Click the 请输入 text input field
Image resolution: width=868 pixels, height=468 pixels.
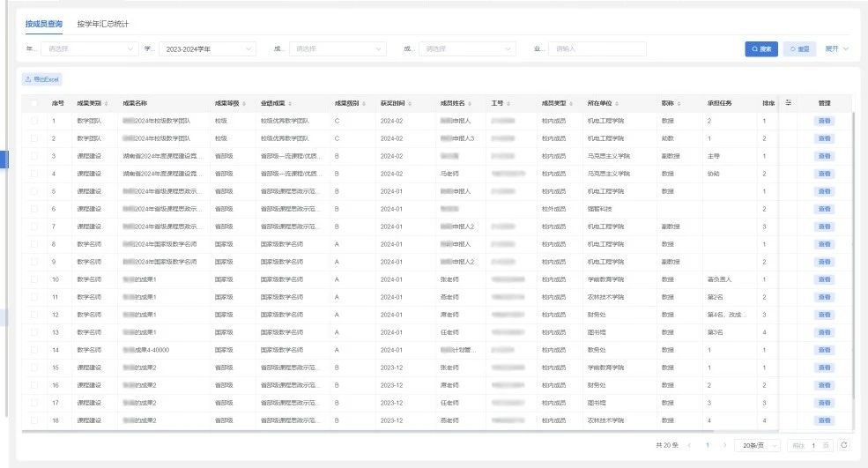click(597, 48)
